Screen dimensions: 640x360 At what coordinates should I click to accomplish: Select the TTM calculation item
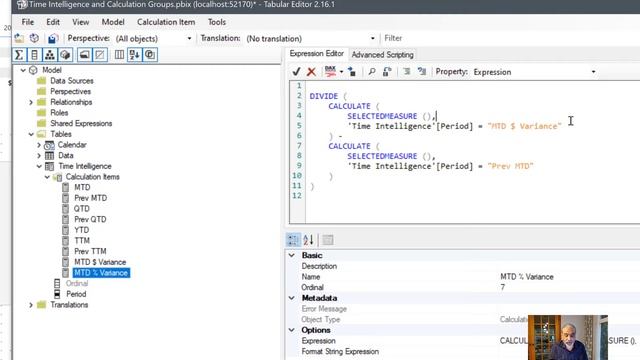pos(82,240)
